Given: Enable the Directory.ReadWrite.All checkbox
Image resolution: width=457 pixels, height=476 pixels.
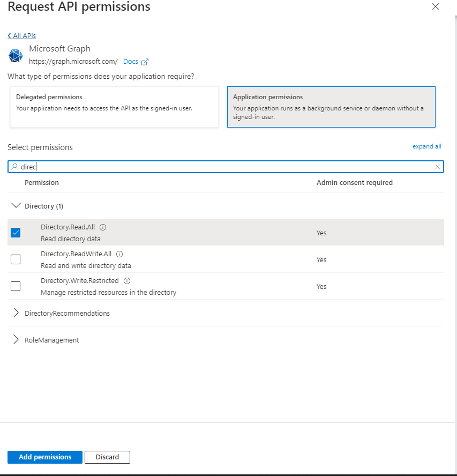Looking at the screenshot, I should [16, 259].
